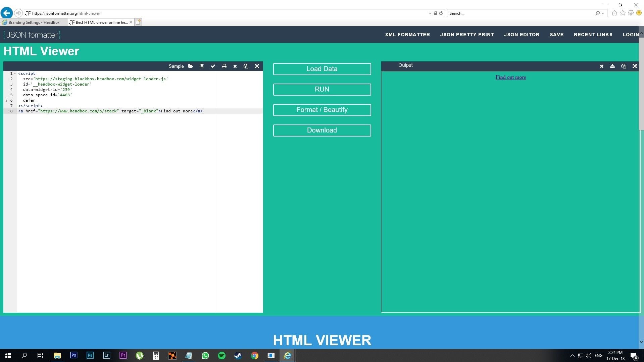Switch to Branding Settings - HeadBox tab
This screenshot has height=362, width=644.
click(x=34, y=22)
